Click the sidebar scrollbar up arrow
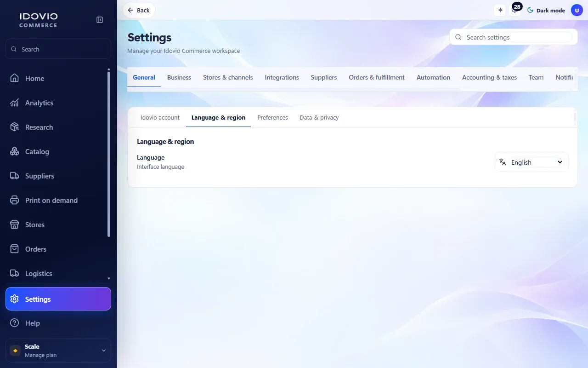Screen dimensions: 588x368 point(109,69)
